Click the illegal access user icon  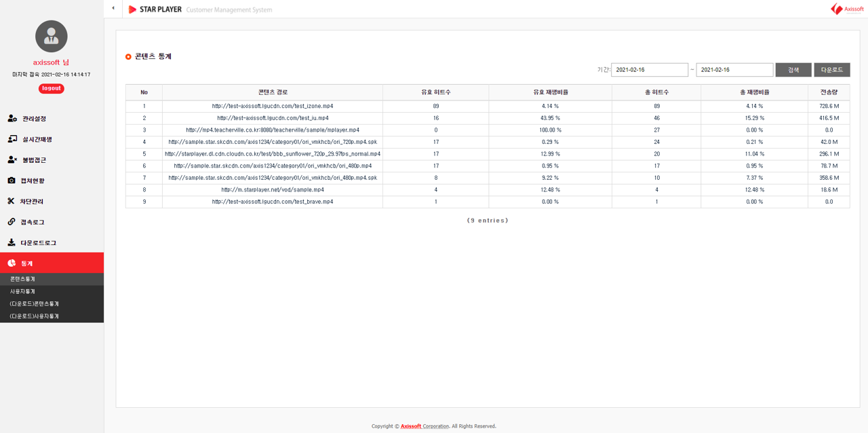coord(12,160)
